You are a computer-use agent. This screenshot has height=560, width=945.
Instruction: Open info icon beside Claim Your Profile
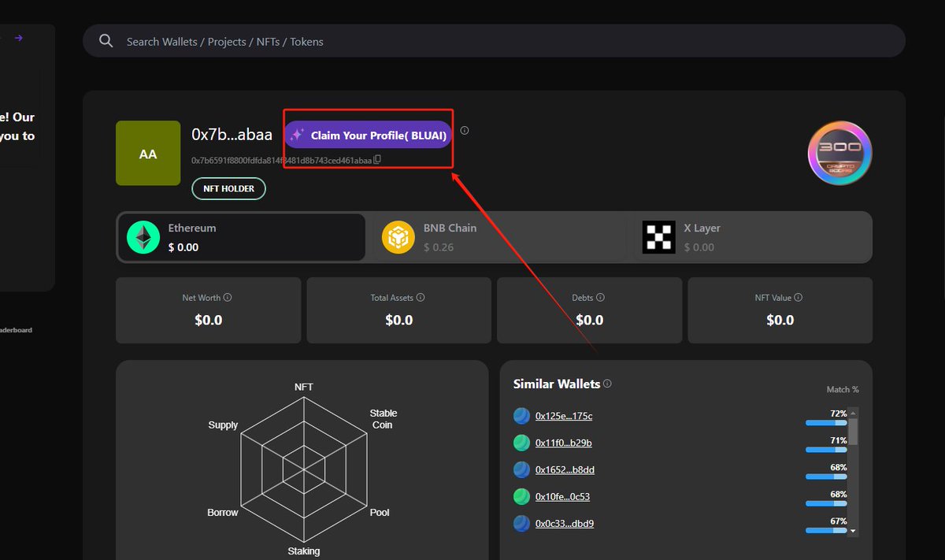point(465,130)
